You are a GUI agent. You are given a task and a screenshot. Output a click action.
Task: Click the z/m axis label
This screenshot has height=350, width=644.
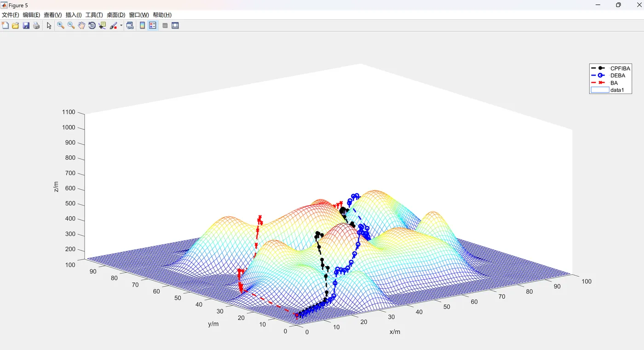56,187
